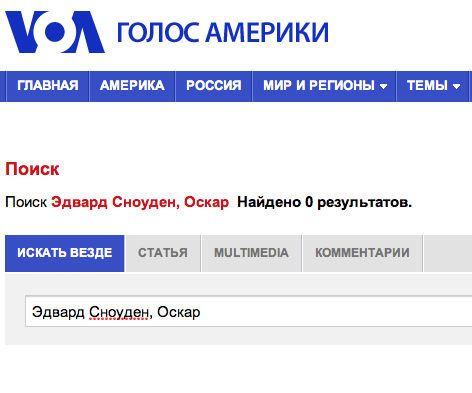
Task: Open the Америка section
Action: coord(132,86)
